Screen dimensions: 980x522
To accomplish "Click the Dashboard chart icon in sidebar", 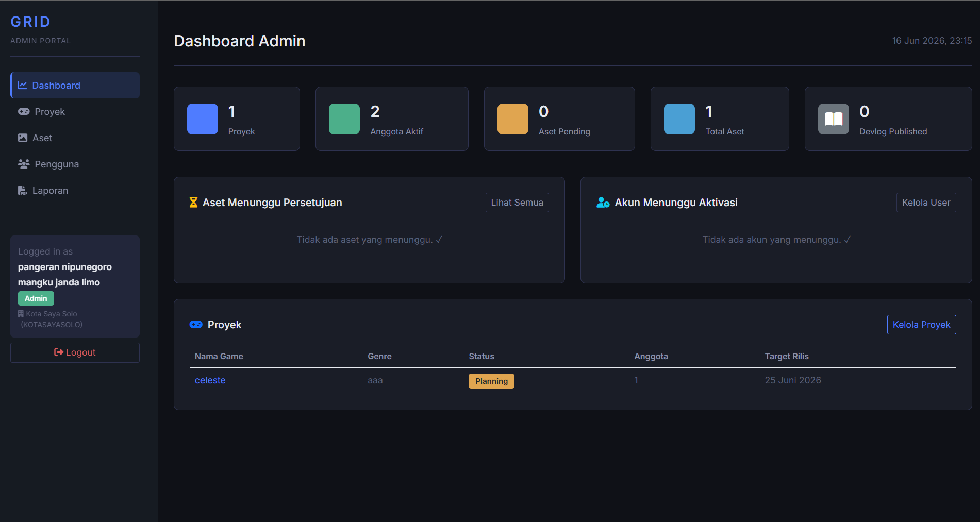I will coord(22,86).
